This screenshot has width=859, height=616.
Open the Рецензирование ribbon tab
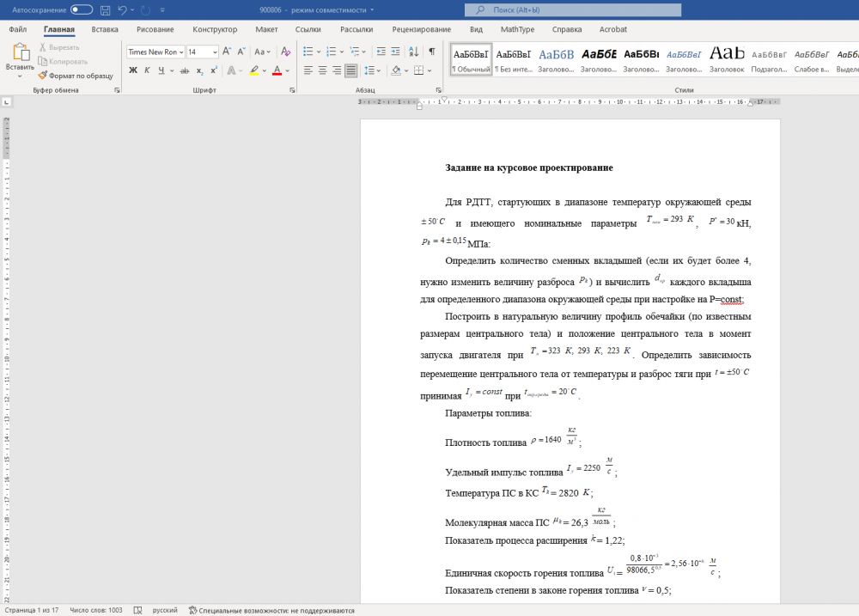[x=421, y=29]
